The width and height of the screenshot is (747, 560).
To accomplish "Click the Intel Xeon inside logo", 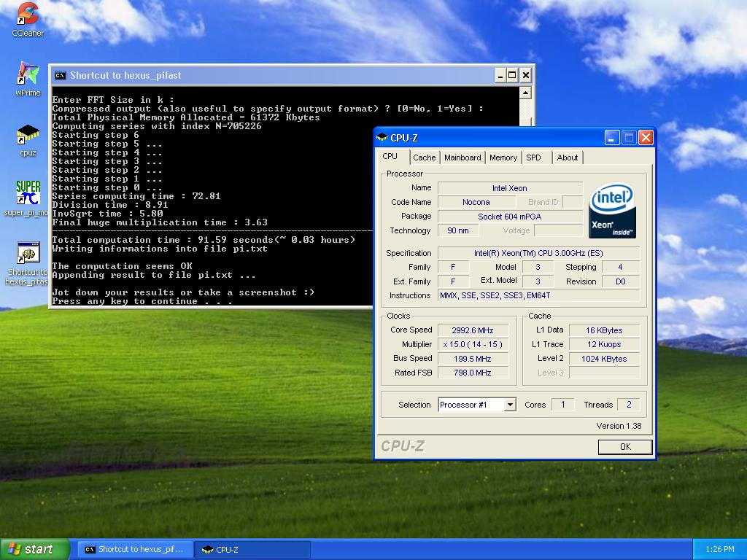I will (612, 211).
